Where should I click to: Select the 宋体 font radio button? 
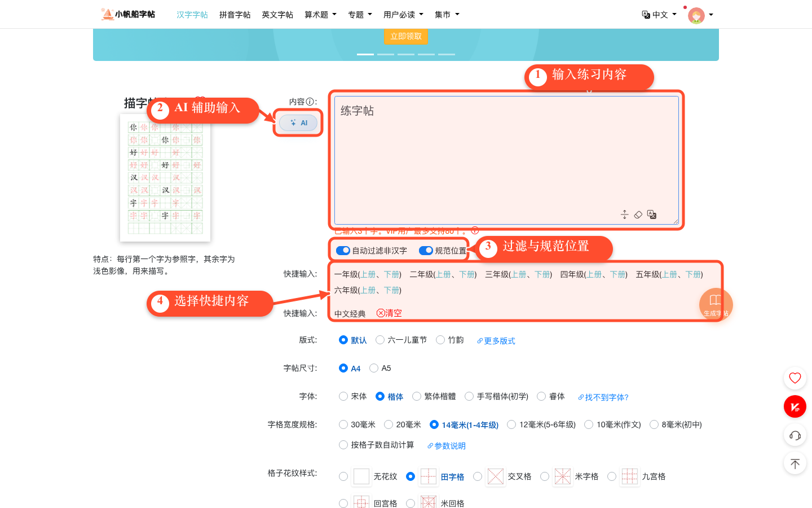point(343,396)
